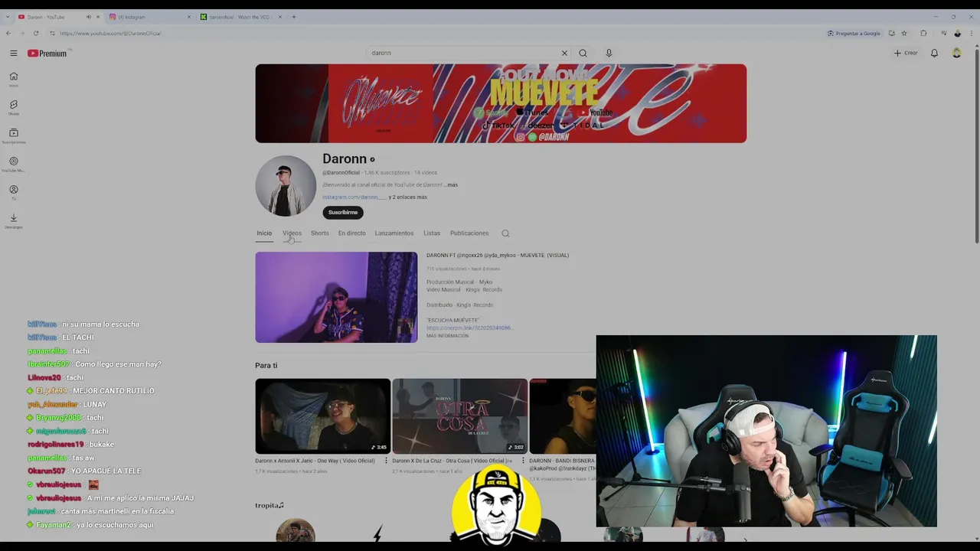This screenshot has width=980, height=551.
Task: Open the YouTube account avatar menu
Action: coord(956,53)
